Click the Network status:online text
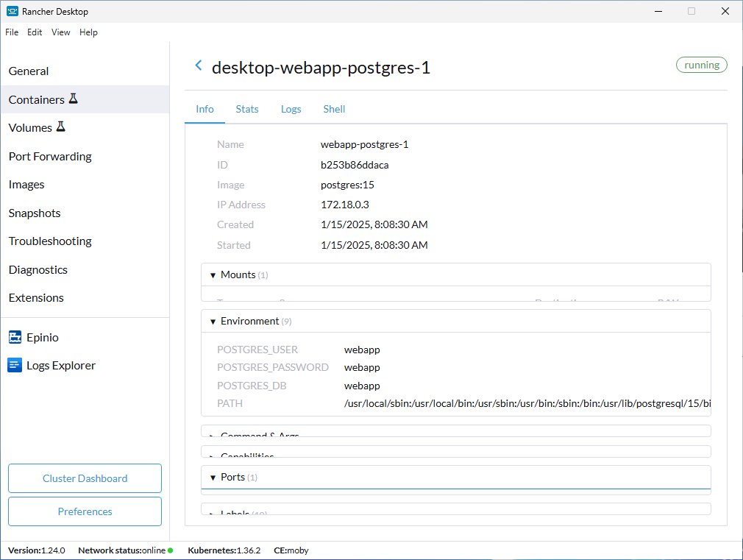743x560 pixels. click(122, 550)
